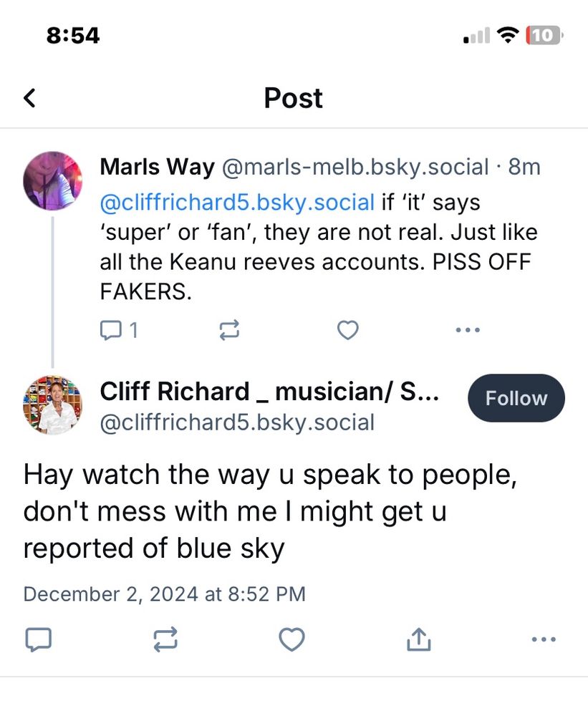
Task: Expand the three-dot menu on Marls Way's post
Action: tap(467, 330)
